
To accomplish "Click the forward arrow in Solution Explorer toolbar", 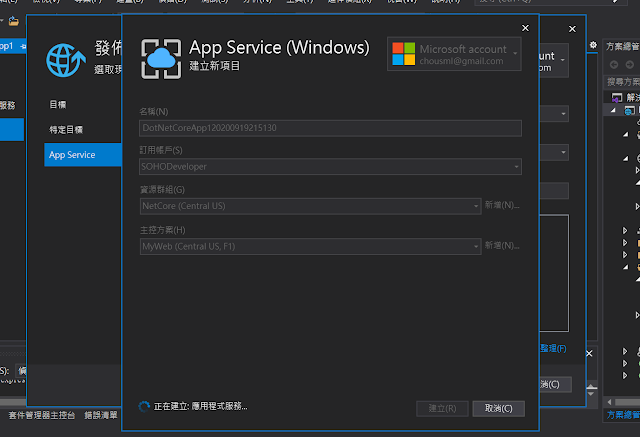I will [629, 64].
